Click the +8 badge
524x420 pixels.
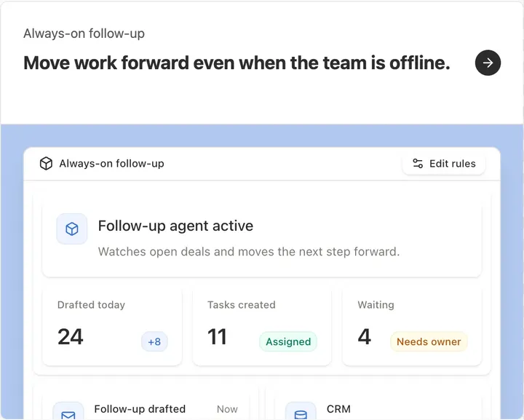(x=154, y=341)
